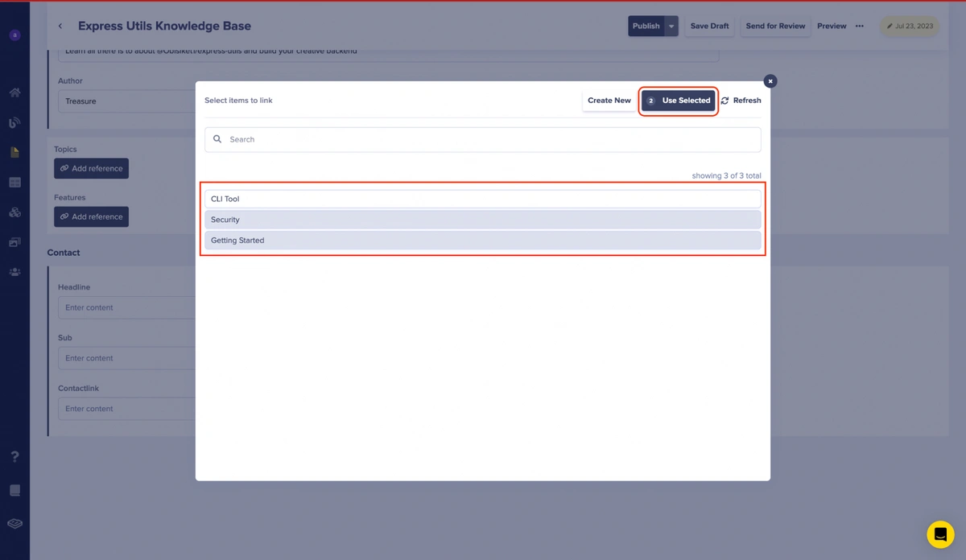Click the layers stack icon at sidebar bottom
This screenshot has height=560, width=966.
pos(14,523)
